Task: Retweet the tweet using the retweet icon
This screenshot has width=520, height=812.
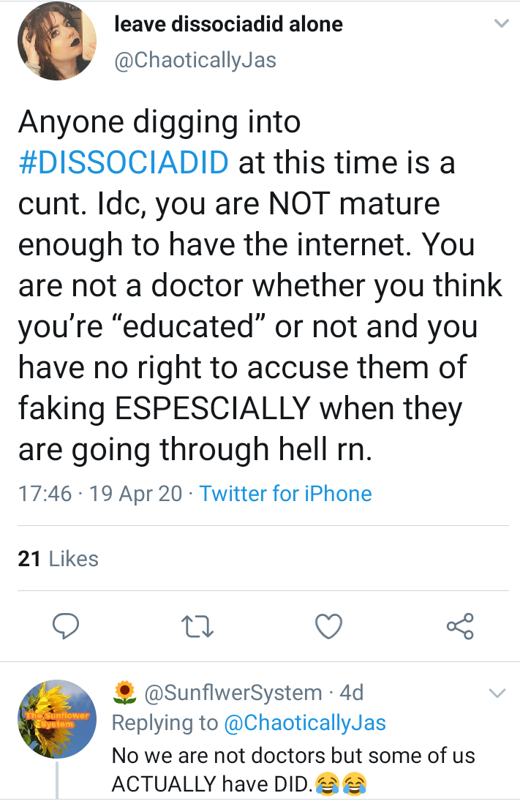Action: [197, 625]
